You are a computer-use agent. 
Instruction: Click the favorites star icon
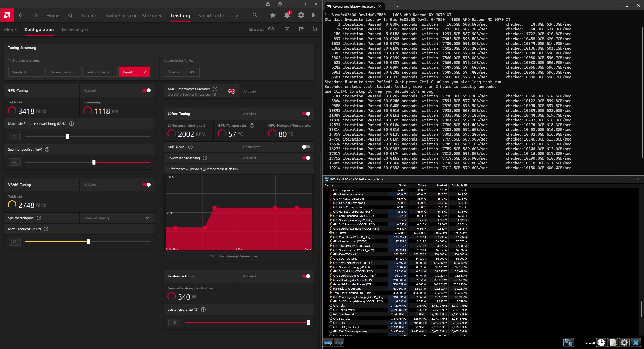click(x=273, y=15)
